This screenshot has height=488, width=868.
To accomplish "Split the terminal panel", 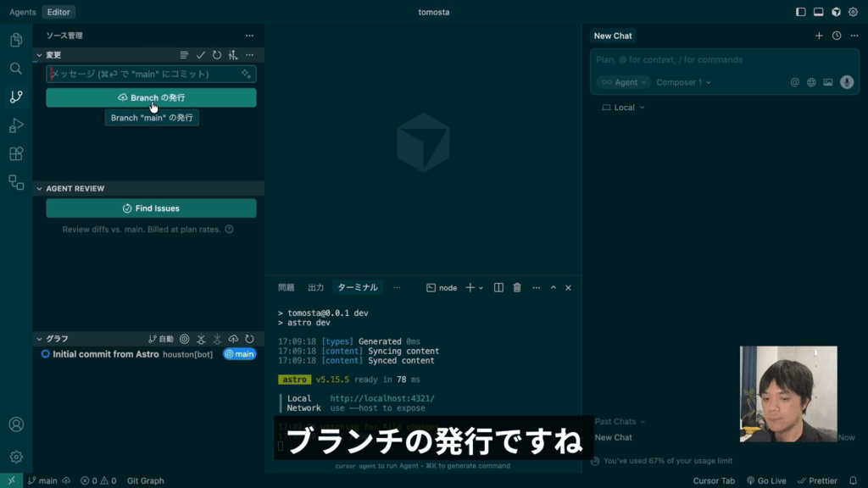I will pyautogui.click(x=499, y=288).
